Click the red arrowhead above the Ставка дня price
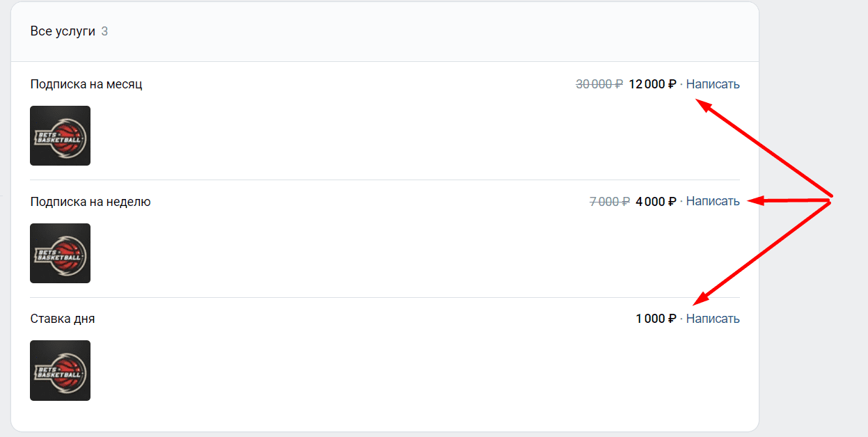This screenshot has height=437, width=868. coord(701,300)
